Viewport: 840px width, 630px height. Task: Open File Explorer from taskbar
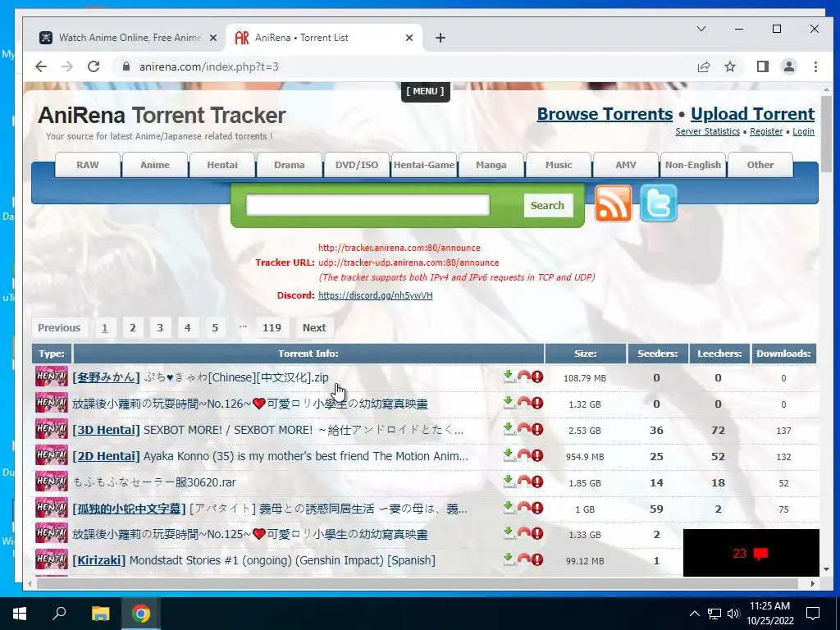coord(100,614)
